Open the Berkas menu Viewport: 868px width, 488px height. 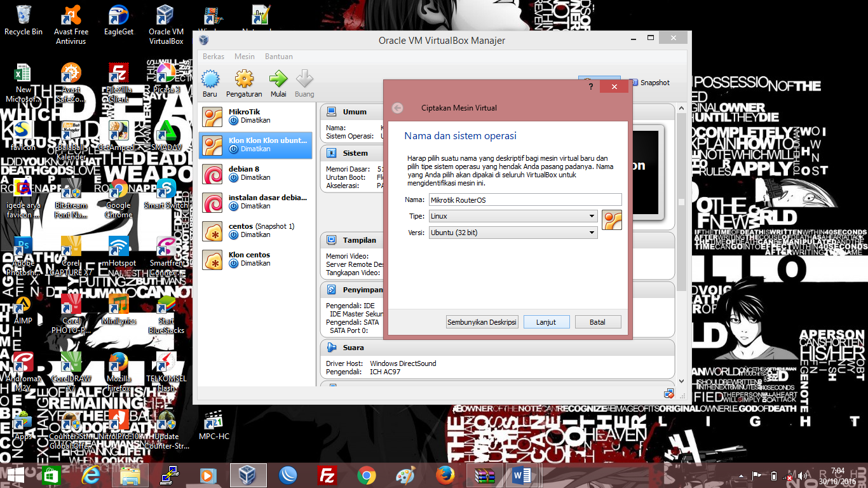tap(214, 57)
